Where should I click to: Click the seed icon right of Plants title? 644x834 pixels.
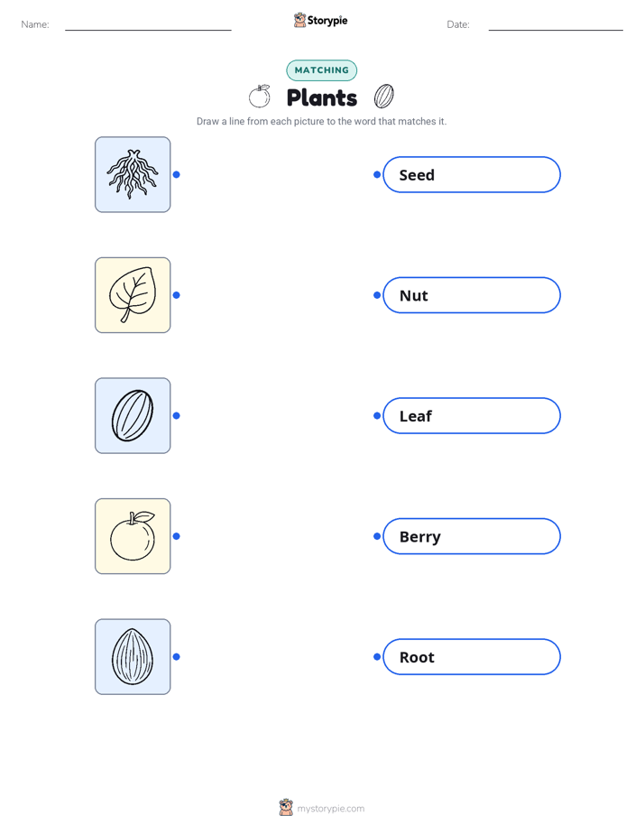pyautogui.click(x=383, y=97)
